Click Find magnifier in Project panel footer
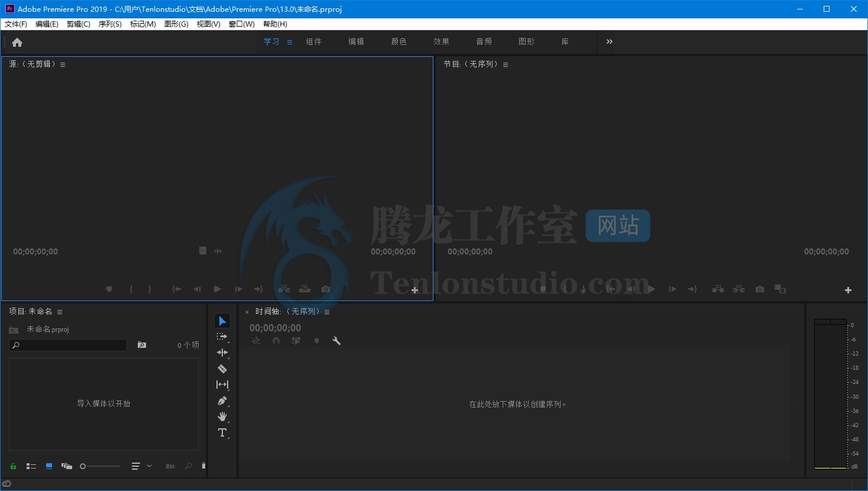Screen dimensions: 868x491 (x=188, y=466)
